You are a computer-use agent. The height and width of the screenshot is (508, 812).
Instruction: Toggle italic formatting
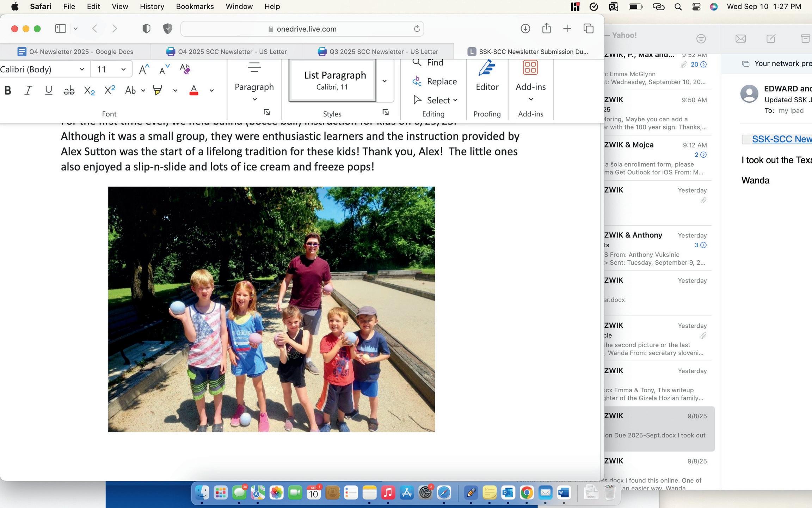(x=28, y=90)
